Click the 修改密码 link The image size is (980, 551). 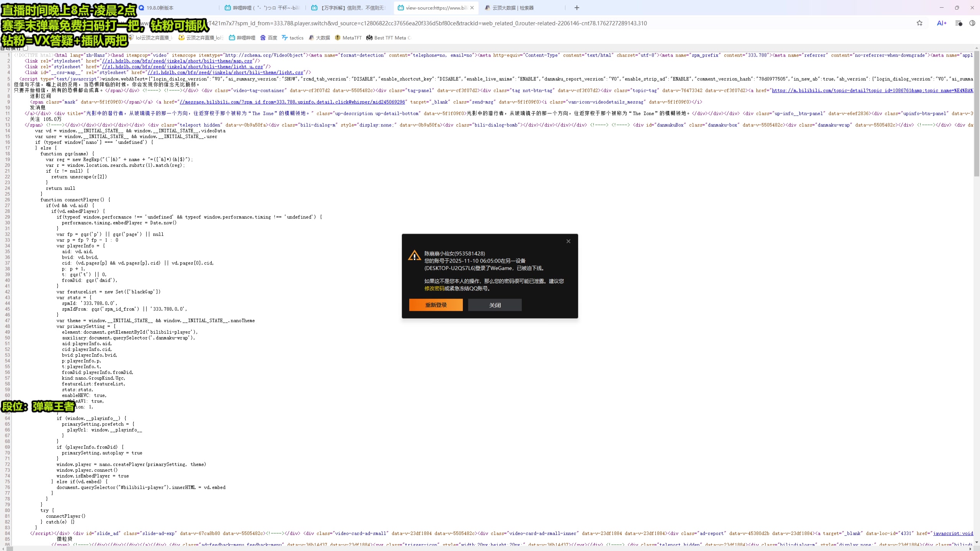pos(434,289)
